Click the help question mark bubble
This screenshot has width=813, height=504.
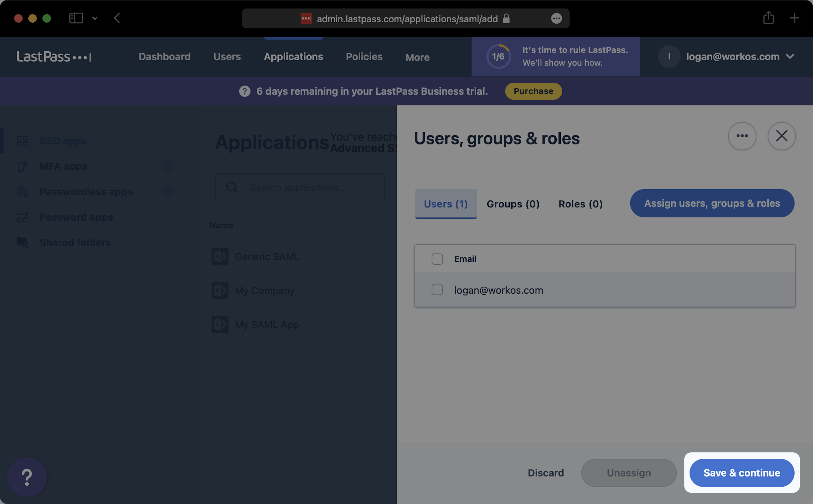click(x=27, y=477)
